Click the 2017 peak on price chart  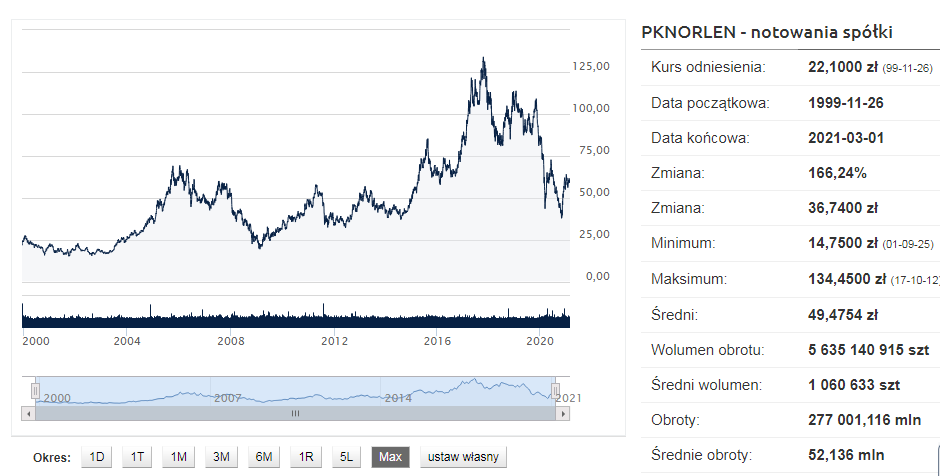[484, 62]
